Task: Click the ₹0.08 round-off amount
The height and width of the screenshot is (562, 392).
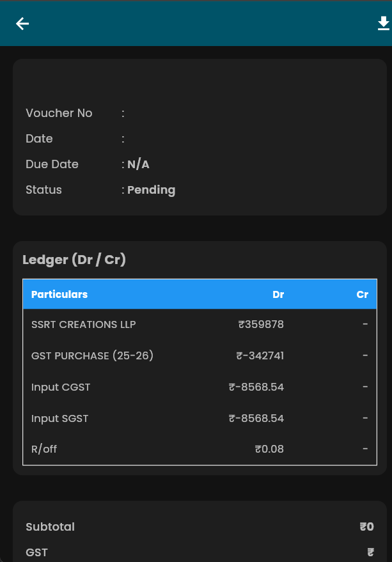Action: (x=269, y=449)
